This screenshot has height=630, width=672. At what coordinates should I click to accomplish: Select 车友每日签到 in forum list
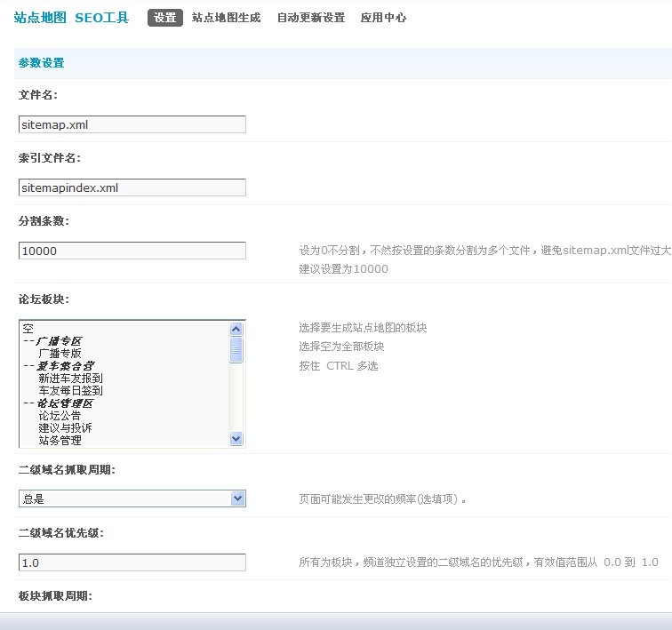point(70,390)
